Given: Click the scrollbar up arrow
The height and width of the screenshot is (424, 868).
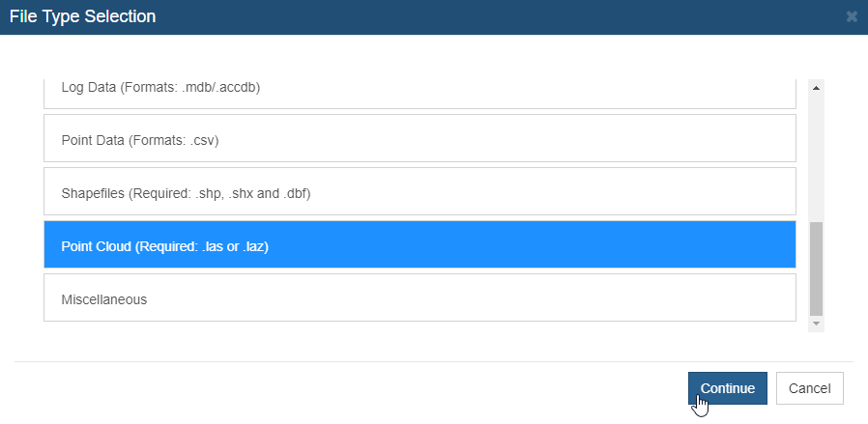Looking at the screenshot, I should 816,87.
